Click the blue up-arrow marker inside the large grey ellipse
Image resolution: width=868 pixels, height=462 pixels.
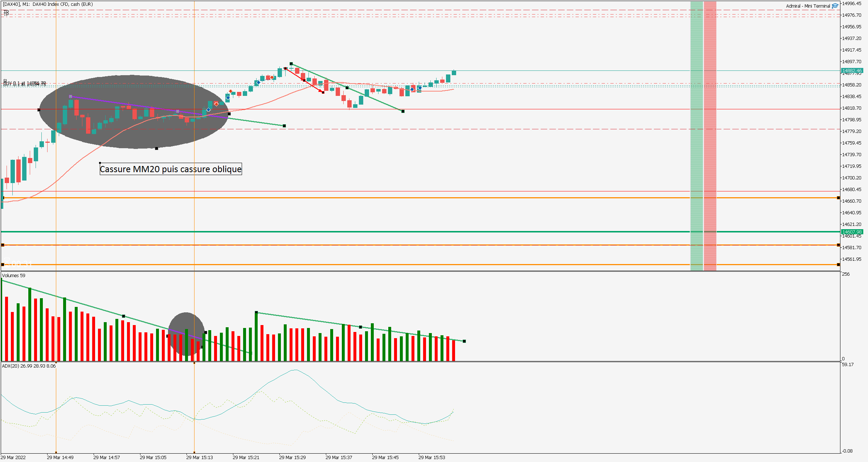[208, 110]
